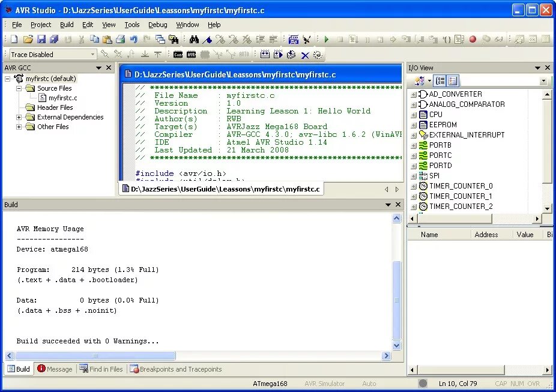Click the Address column header

[x=492, y=235]
